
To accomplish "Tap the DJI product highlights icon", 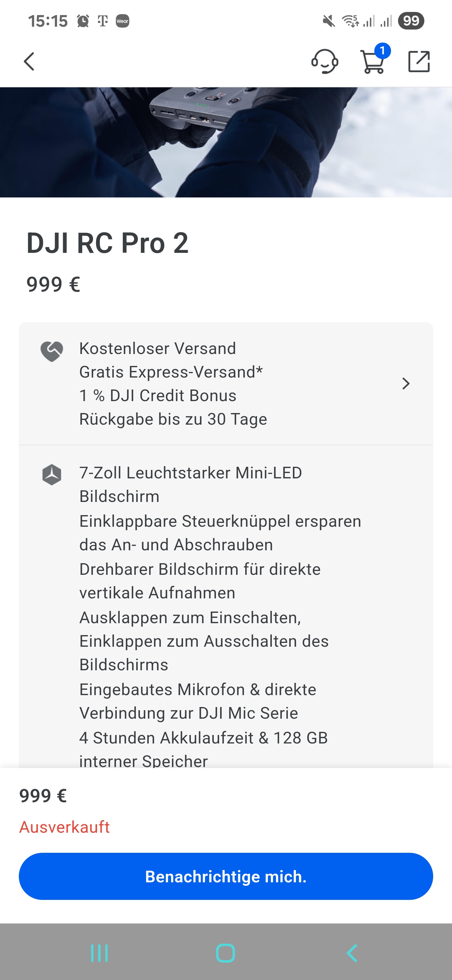I will (52, 474).
